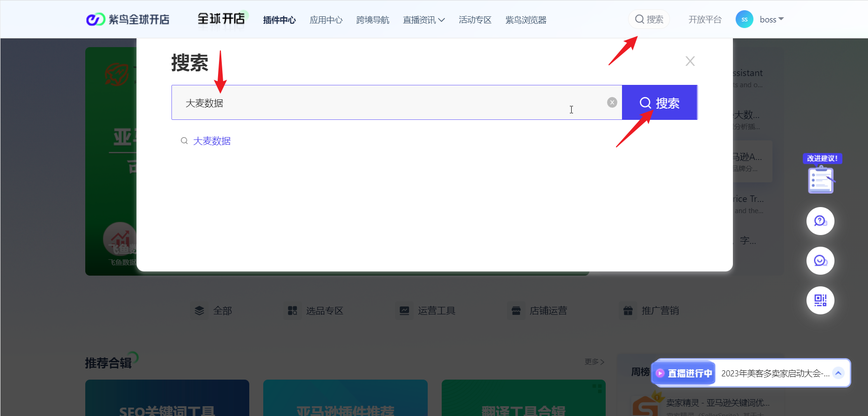Image resolution: width=868 pixels, height=416 pixels.
Task: Close the search dialog
Action: click(690, 61)
